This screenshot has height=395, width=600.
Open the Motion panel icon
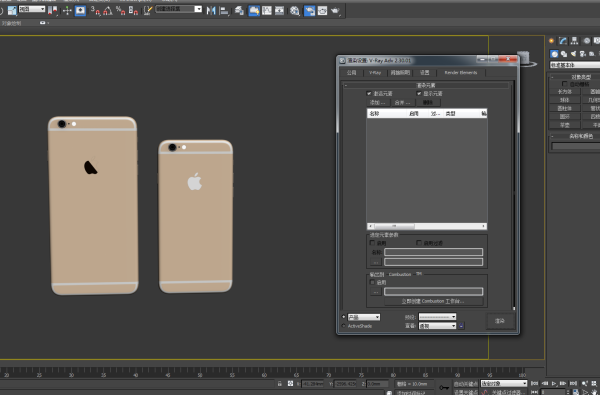pos(586,41)
